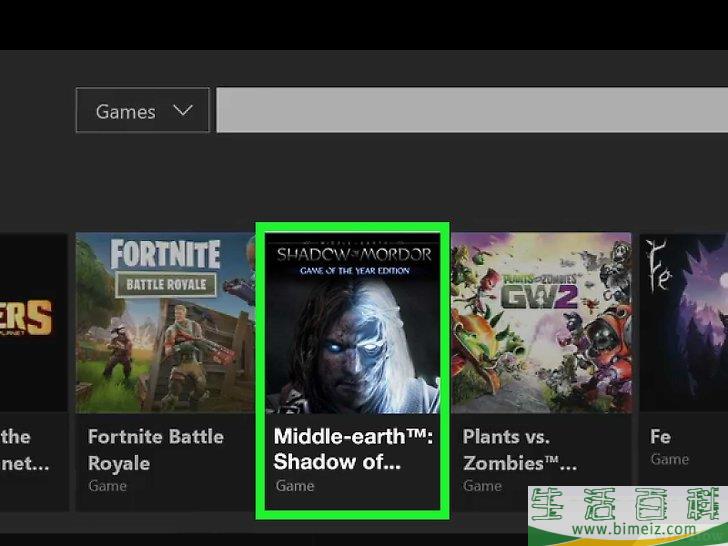This screenshot has width=728, height=546.
Task: Select the Plants vs. Zombies GW2 cover art
Action: pos(541,323)
